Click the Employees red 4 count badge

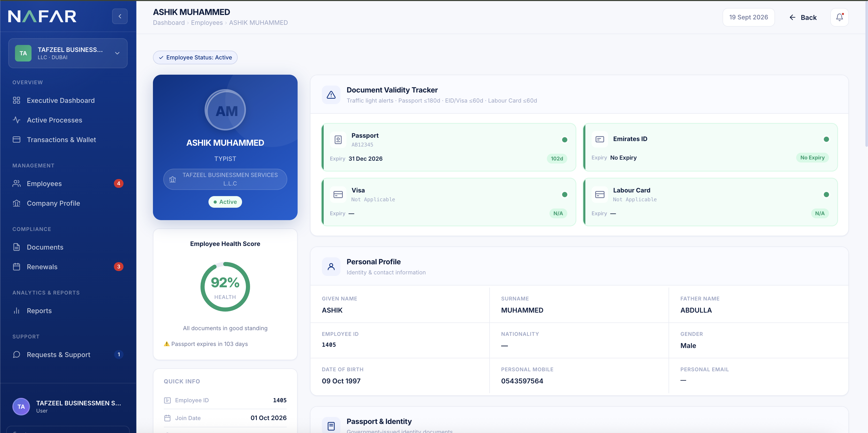pyautogui.click(x=119, y=183)
